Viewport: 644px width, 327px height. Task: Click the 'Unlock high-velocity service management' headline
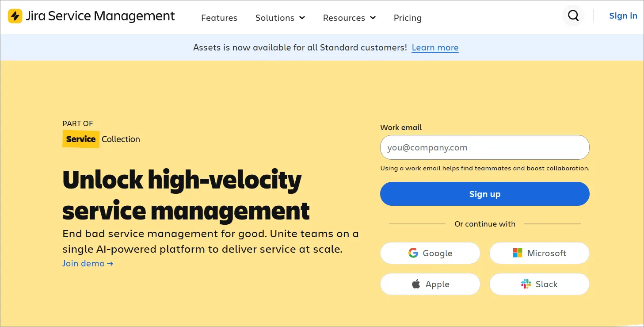186,195
